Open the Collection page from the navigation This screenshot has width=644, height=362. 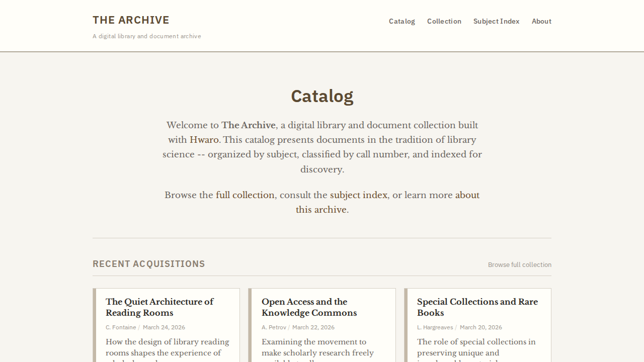(444, 21)
